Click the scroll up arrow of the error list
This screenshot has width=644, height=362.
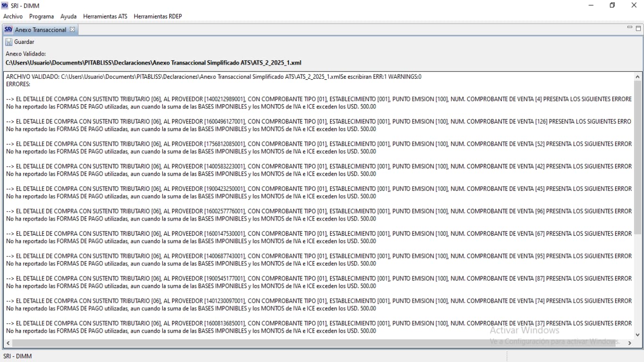point(638,77)
